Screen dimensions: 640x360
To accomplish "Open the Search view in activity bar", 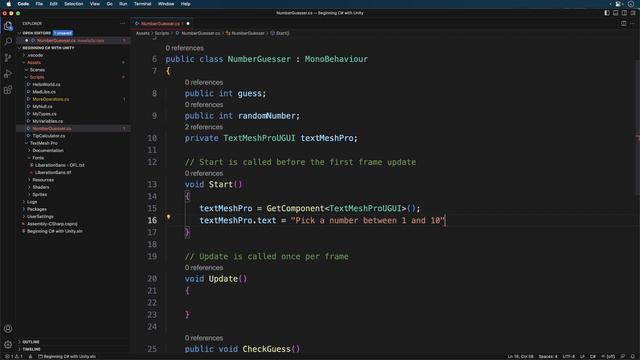I will coord(8,42).
